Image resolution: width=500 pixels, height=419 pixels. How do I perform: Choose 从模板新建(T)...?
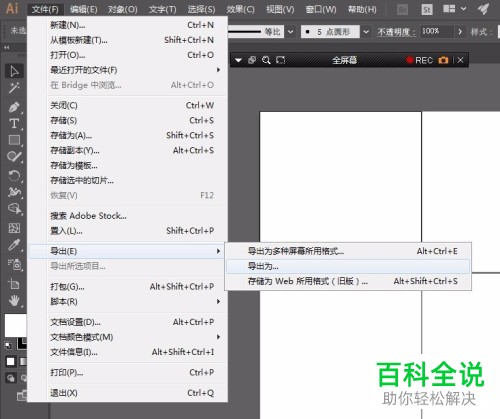pos(127,40)
